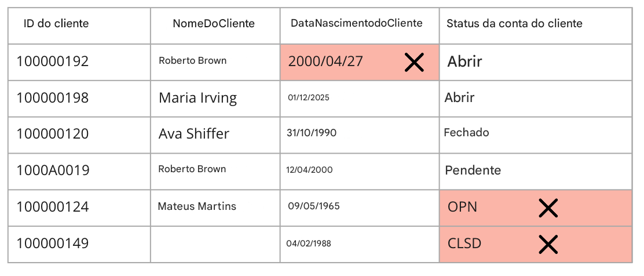Click the invalid ID 1000A0019 cell
644x276 pixels.
pyautogui.click(x=52, y=170)
